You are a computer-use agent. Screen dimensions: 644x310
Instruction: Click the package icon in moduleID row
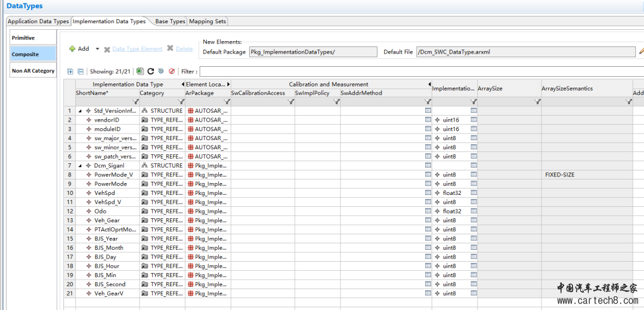click(190, 129)
